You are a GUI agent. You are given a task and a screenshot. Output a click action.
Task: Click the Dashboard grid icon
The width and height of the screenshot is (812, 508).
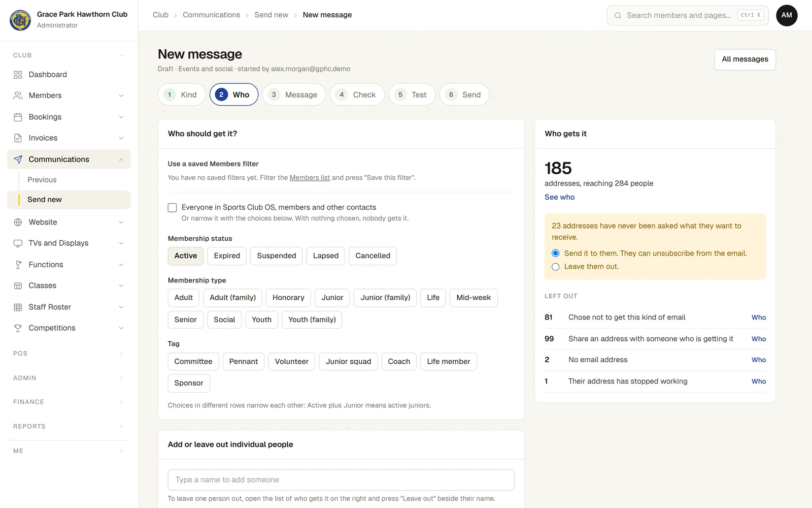click(18, 75)
